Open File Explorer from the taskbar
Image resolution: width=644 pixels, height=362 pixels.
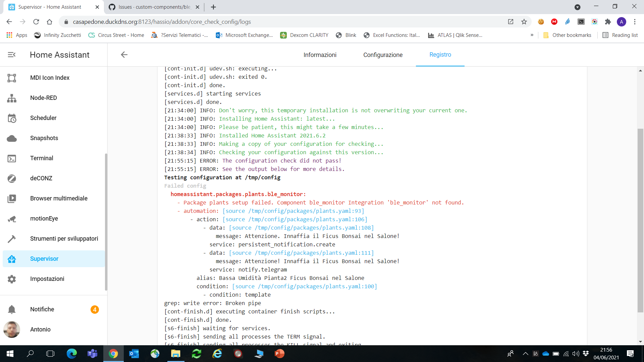click(x=176, y=354)
